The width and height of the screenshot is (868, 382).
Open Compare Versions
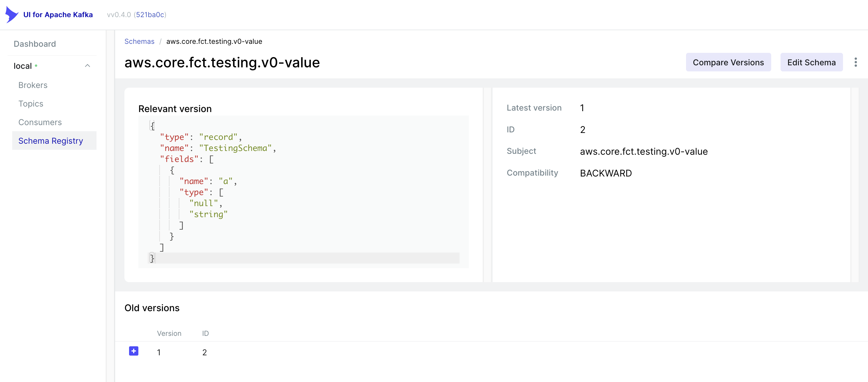tap(728, 62)
